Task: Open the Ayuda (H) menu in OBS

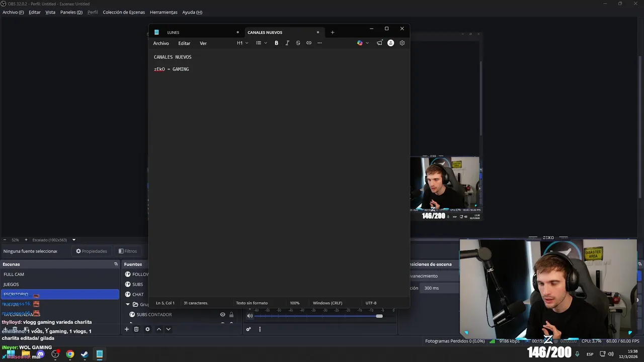Action: click(x=192, y=12)
